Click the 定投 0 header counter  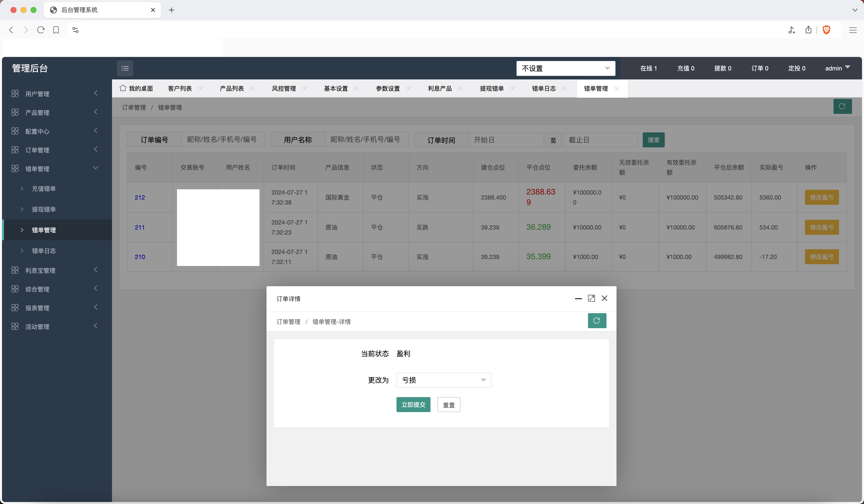coord(797,68)
